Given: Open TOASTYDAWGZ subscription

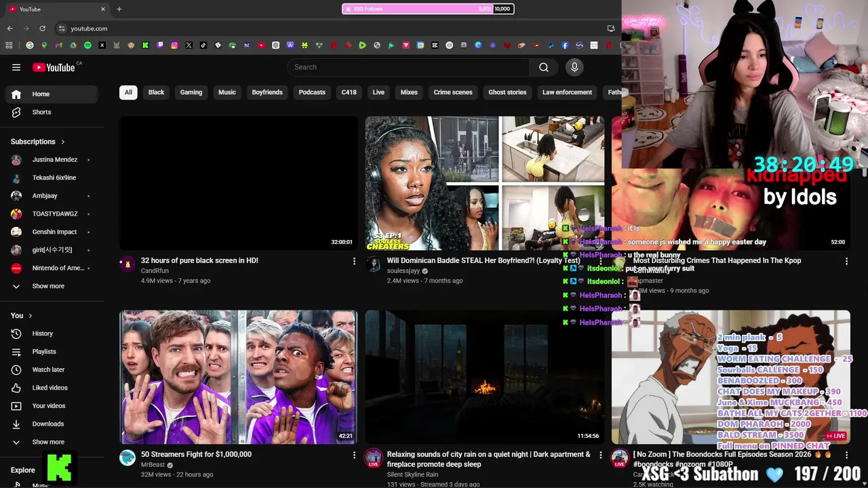Looking at the screenshot, I should [x=52, y=213].
